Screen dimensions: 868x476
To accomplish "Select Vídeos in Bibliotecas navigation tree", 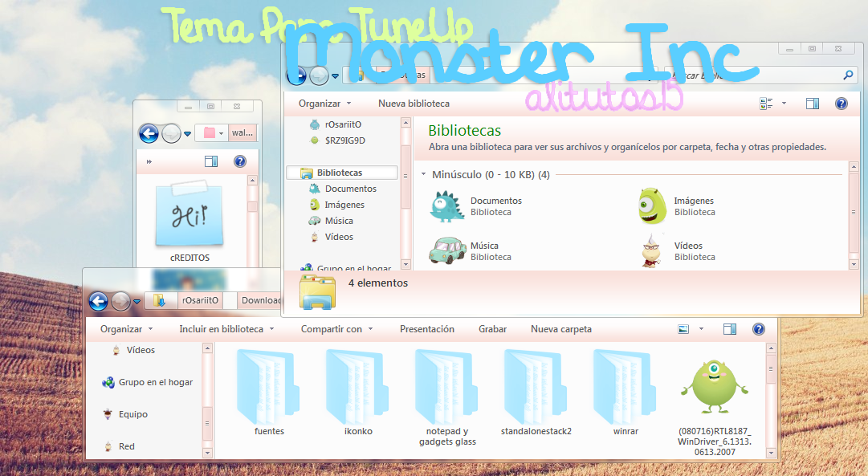I will click(339, 237).
